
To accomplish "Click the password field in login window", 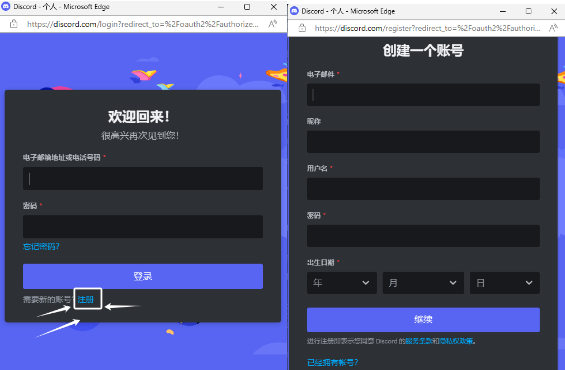I will (x=143, y=227).
